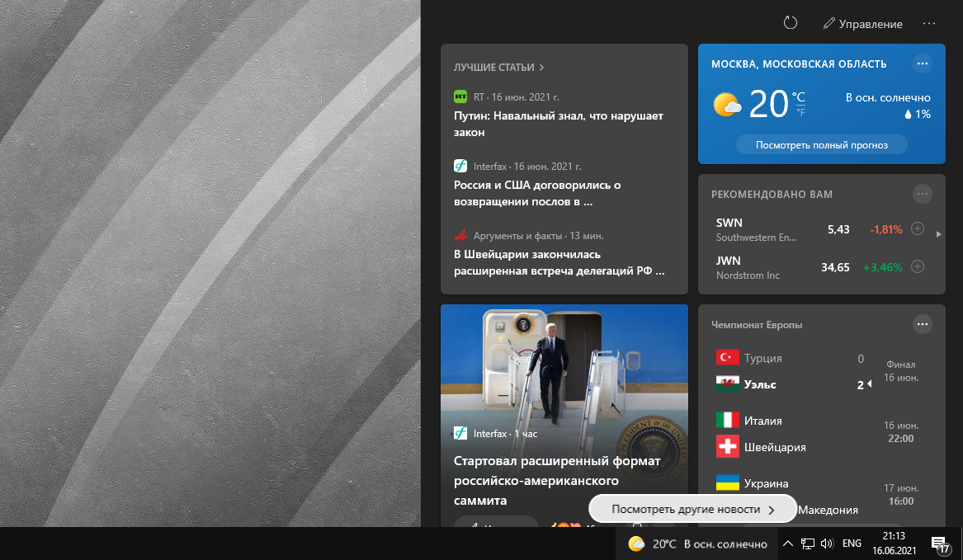Click Москва, Московская область location title
963x560 pixels.
point(799,64)
